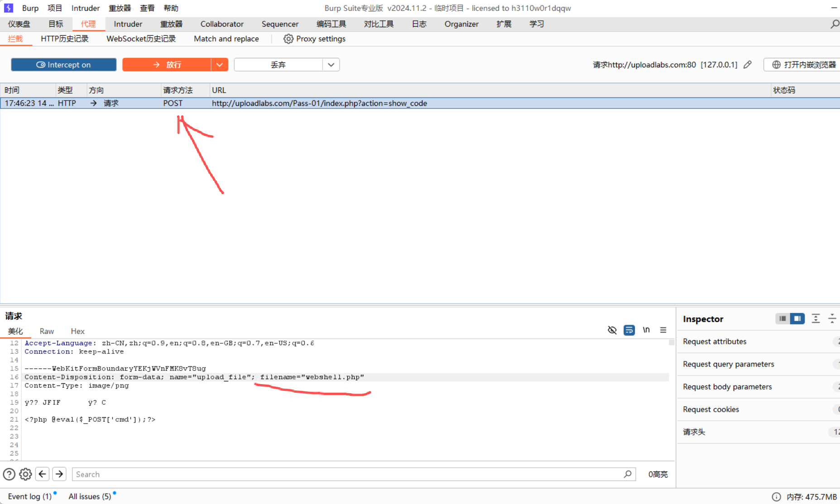Click the Content-Type: image/png line

(77, 385)
